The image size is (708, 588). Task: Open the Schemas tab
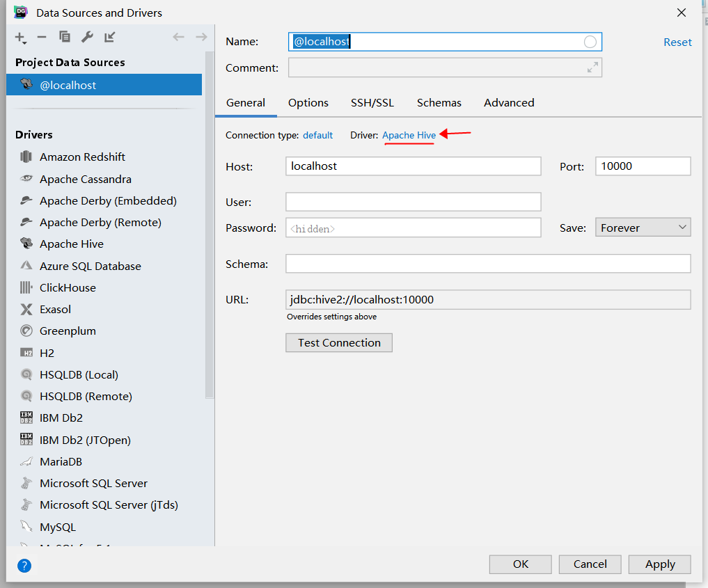coord(439,103)
